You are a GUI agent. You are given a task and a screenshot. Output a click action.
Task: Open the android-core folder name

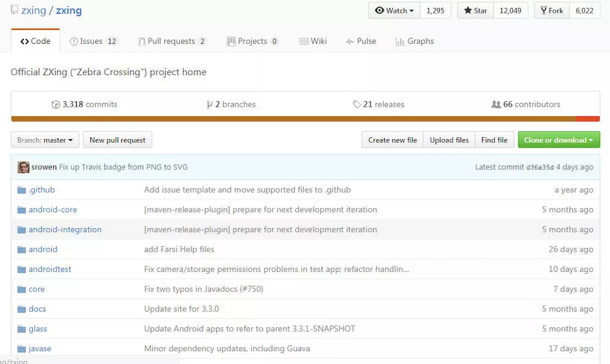[53, 210]
